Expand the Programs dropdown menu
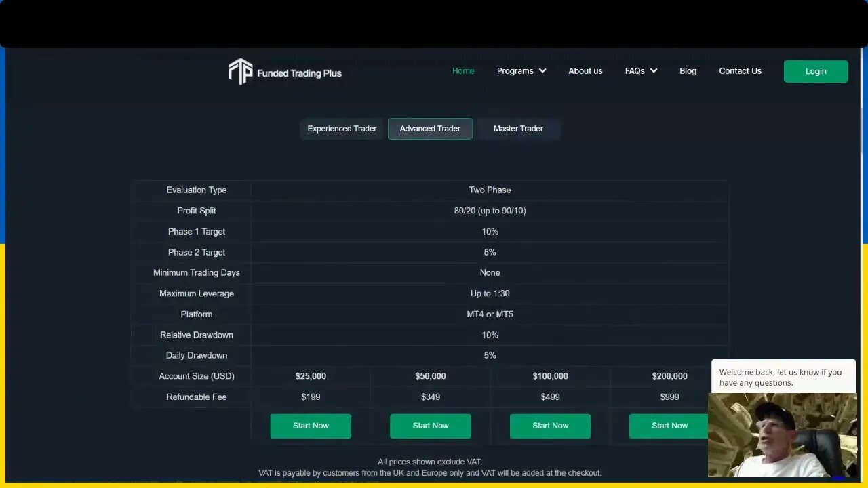This screenshot has height=488, width=868. [521, 70]
